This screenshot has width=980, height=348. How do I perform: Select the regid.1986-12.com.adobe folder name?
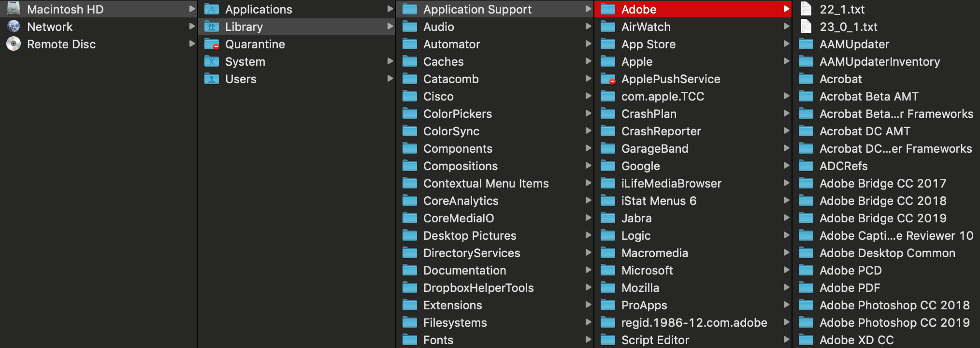point(694,322)
